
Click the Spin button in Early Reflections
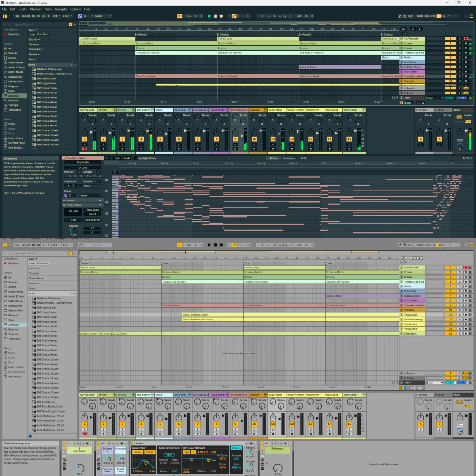click(169, 454)
